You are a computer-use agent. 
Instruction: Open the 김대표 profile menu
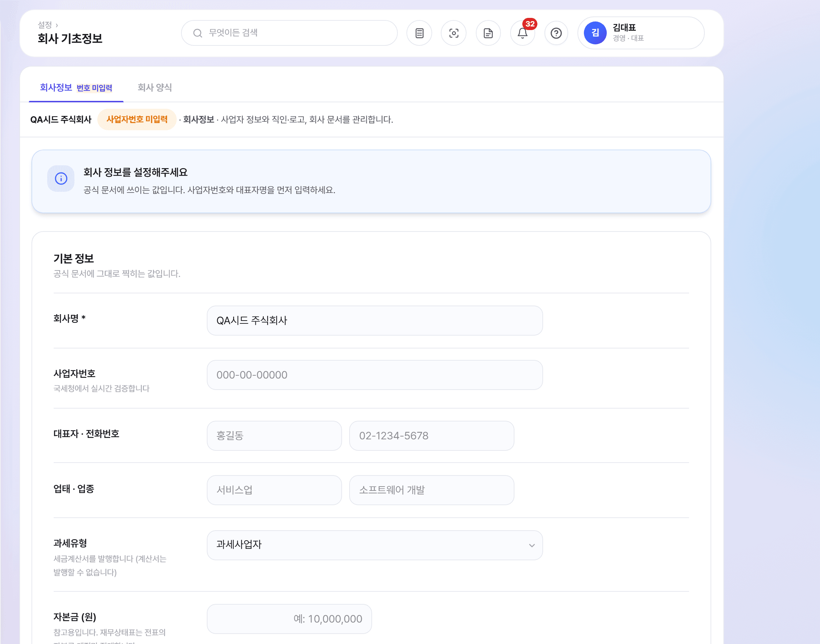[x=641, y=33]
